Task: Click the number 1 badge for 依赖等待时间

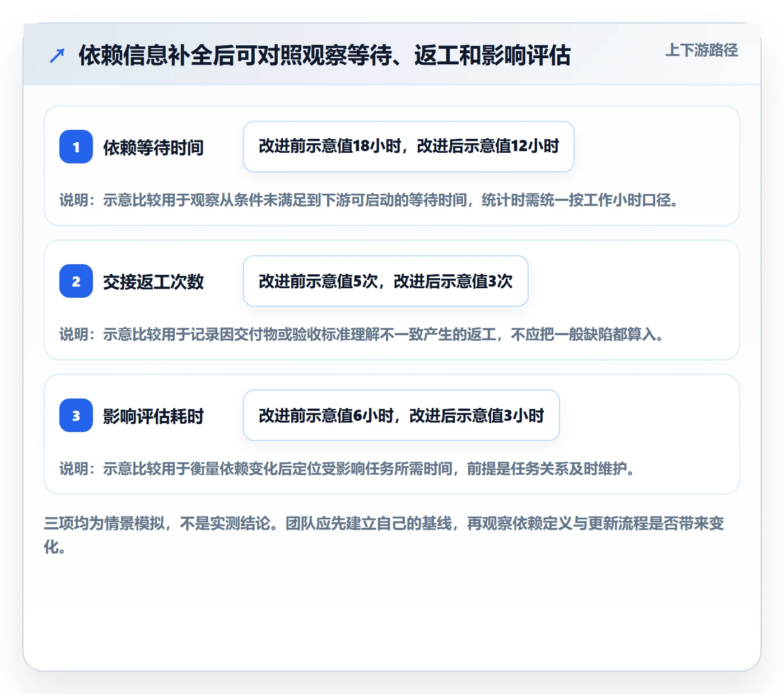Action: pos(76,147)
